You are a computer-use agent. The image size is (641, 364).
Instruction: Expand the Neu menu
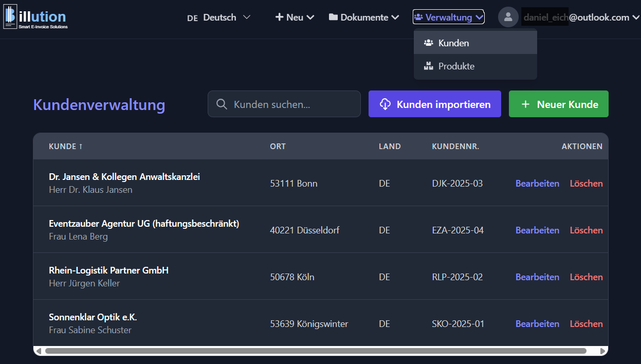pyautogui.click(x=295, y=17)
